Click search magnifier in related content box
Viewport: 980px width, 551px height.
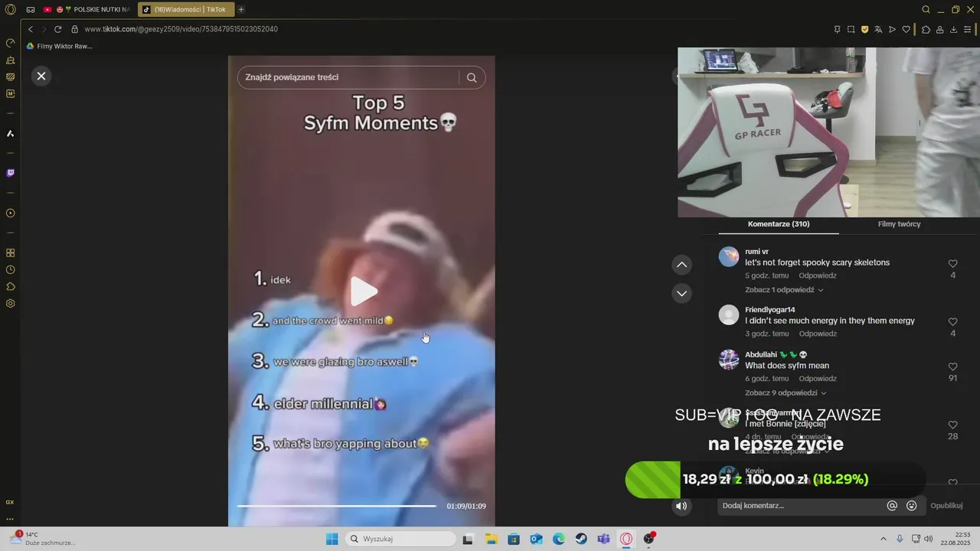tap(472, 77)
